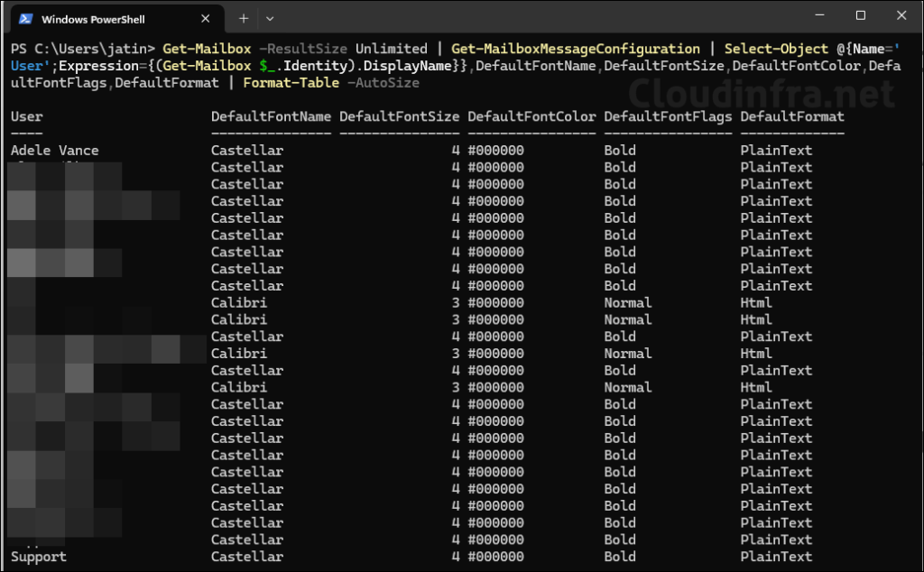Minimize the terminal window

(818, 16)
